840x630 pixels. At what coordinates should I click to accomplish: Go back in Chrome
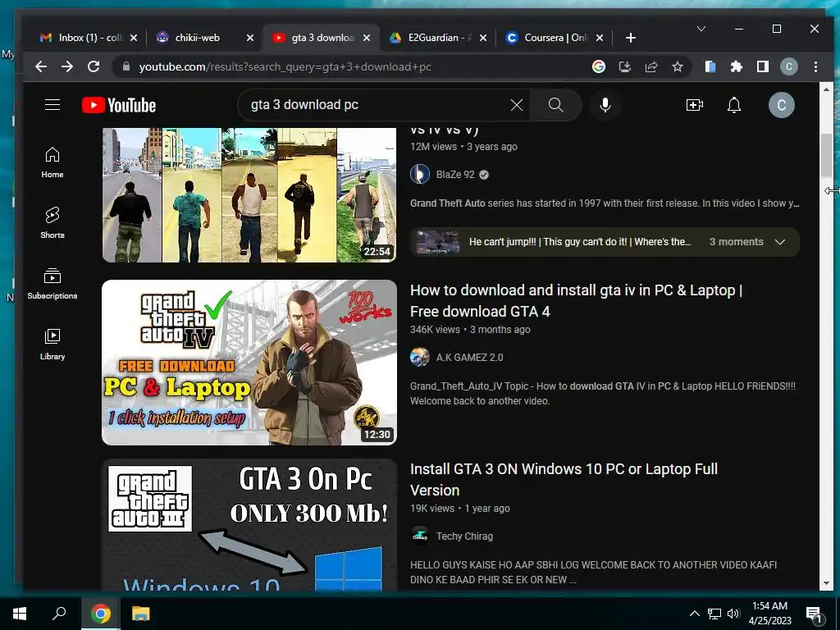click(x=41, y=67)
